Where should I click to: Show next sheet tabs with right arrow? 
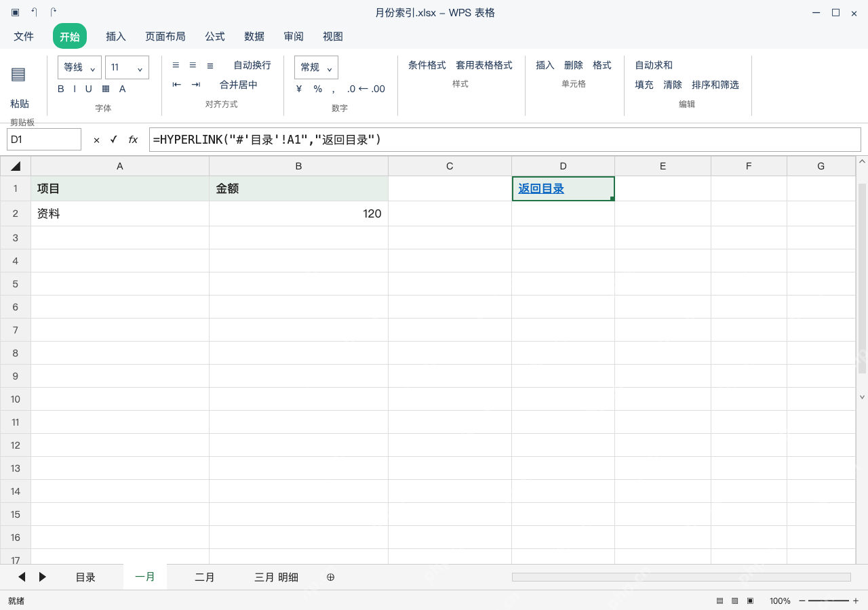tap(43, 577)
